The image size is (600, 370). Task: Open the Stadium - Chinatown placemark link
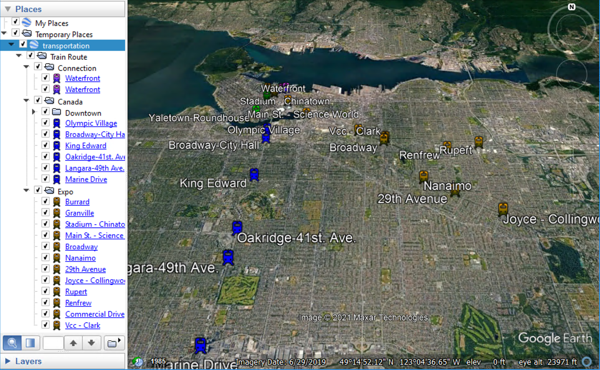[x=95, y=224]
